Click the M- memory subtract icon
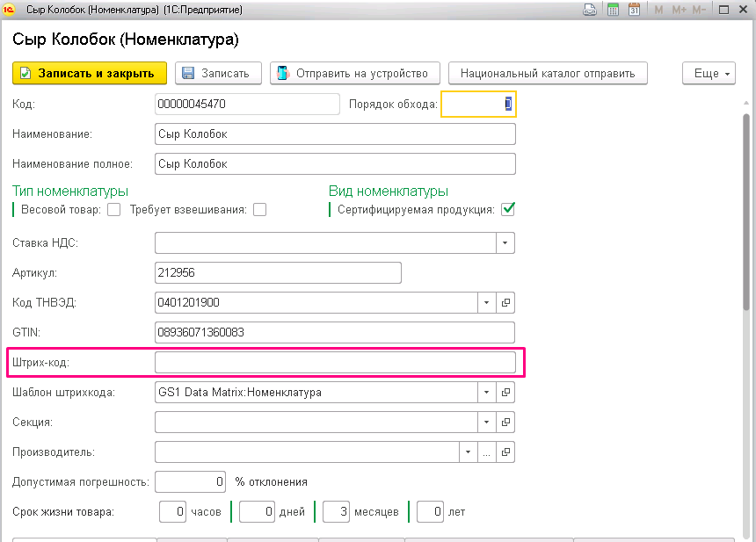The image size is (756, 542). [699, 10]
